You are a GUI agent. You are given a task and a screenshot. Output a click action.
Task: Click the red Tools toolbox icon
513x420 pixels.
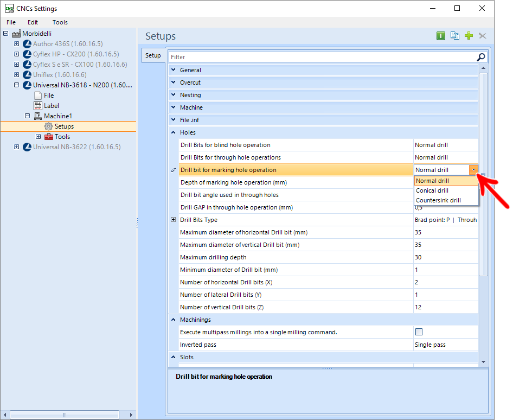[x=49, y=137]
